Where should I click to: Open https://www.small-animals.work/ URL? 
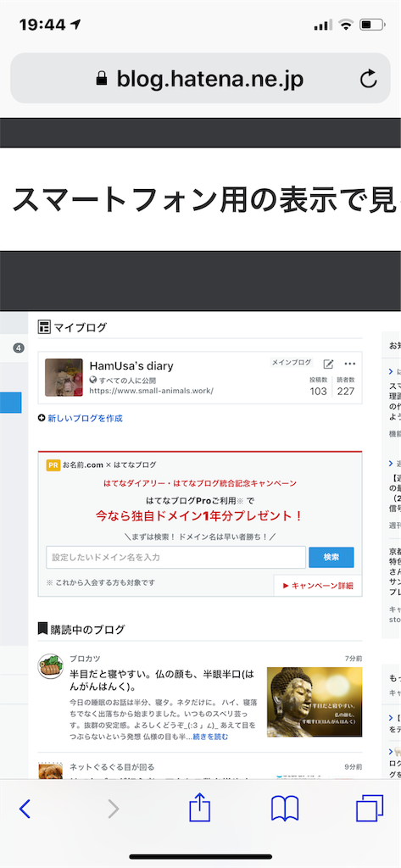[151, 391]
